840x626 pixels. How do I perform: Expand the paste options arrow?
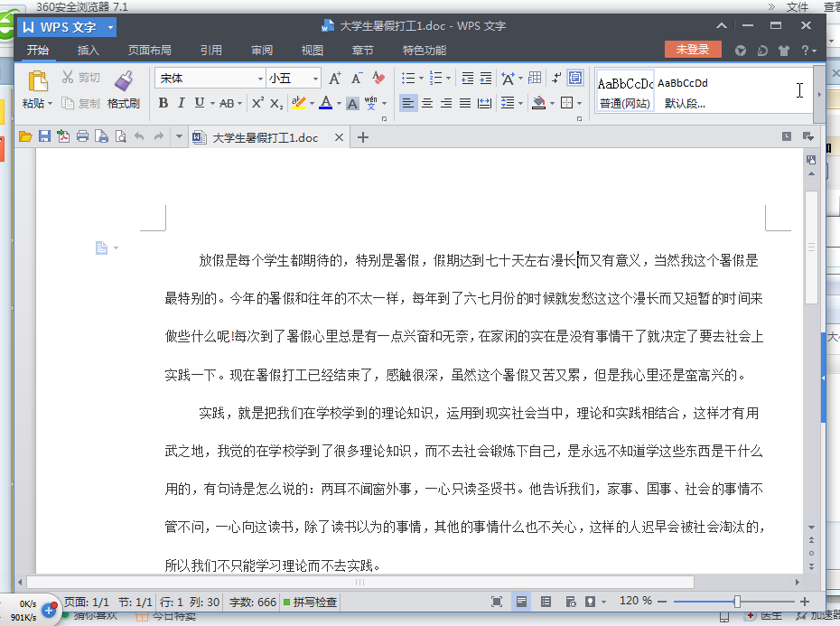point(50,104)
